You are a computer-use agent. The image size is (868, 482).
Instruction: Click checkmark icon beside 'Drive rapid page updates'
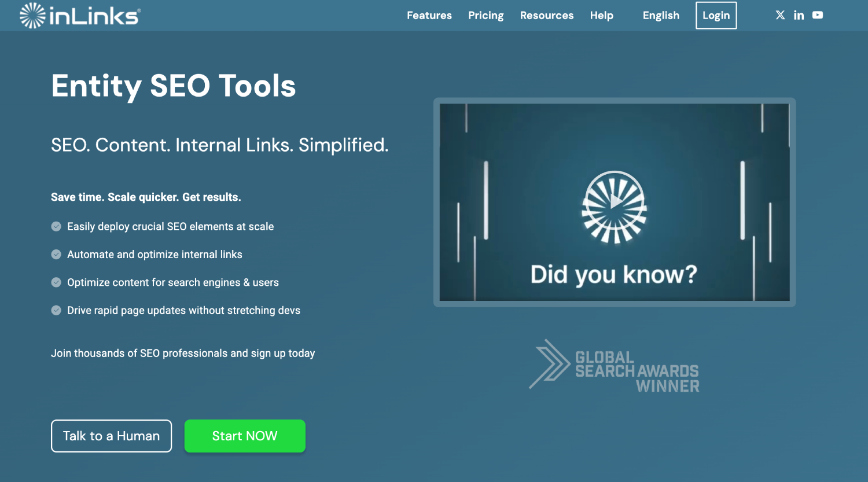[x=56, y=310]
